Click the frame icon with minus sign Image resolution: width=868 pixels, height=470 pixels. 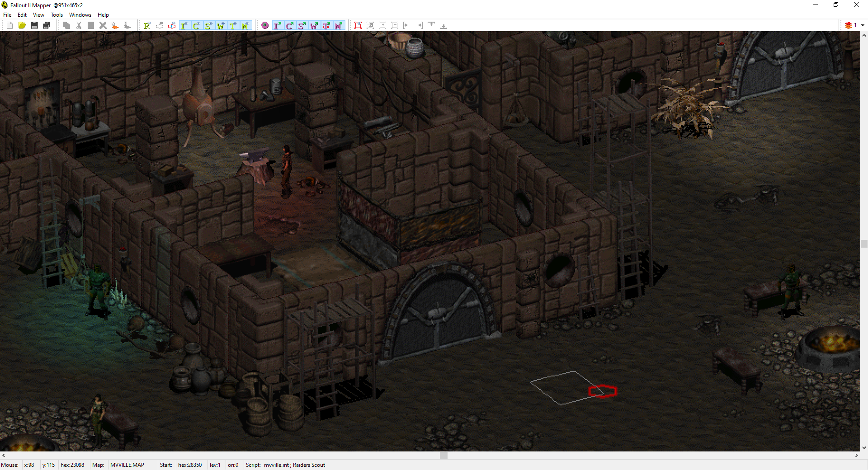(395, 26)
